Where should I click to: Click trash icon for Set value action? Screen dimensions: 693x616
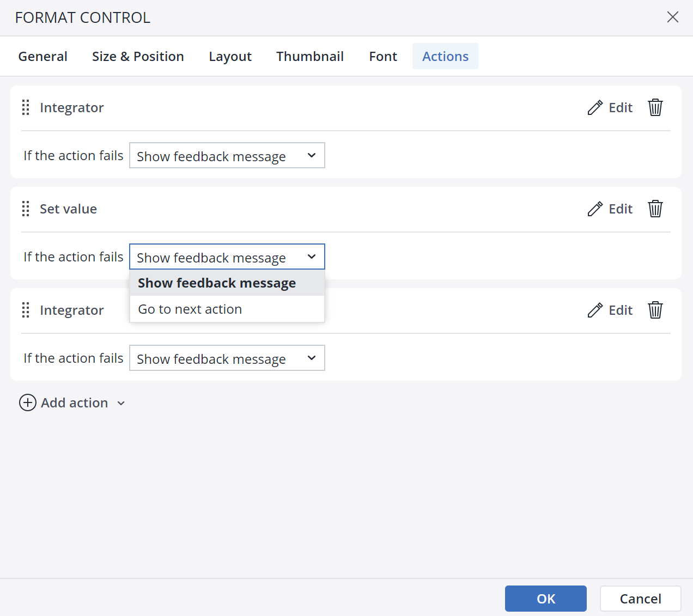[x=655, y=209]
